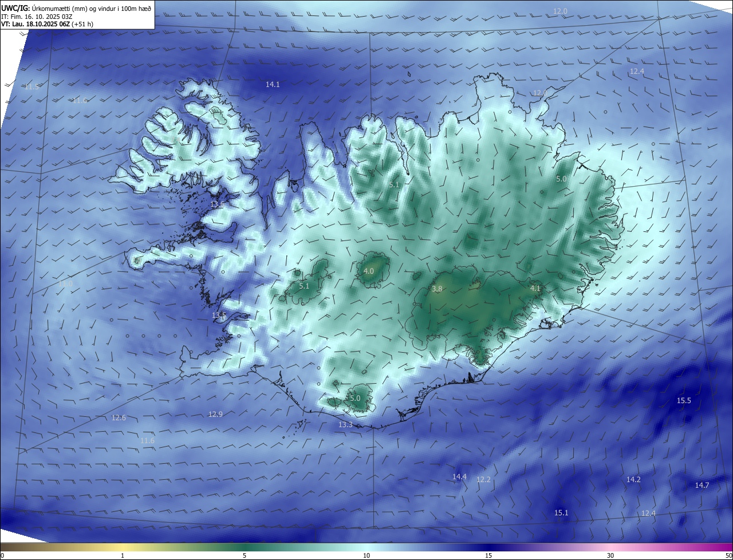
Task: Click the 13.6 value in the Westfjords area
Action: coord(217,204)
